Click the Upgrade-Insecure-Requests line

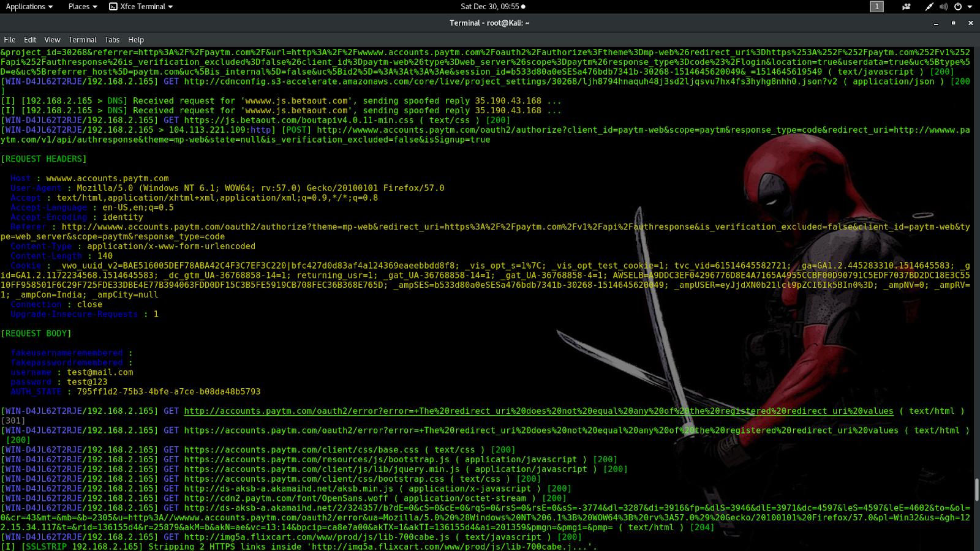click(85, 314)
